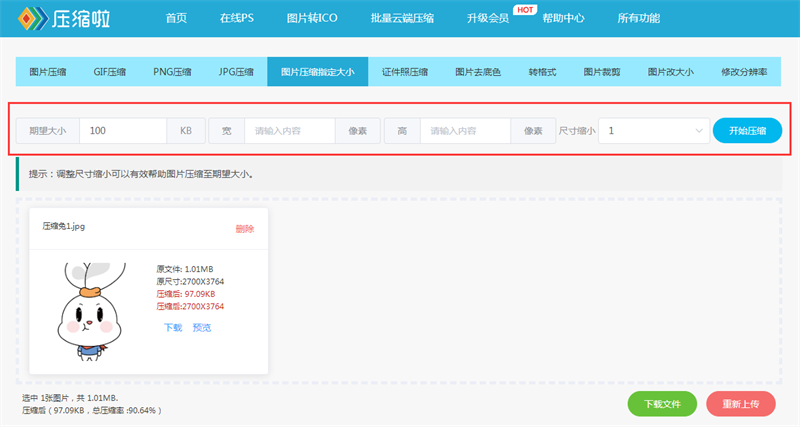Click the HOT badge icon
The image size is (800, 427).
pyautogui.click(x=525, y=10)
